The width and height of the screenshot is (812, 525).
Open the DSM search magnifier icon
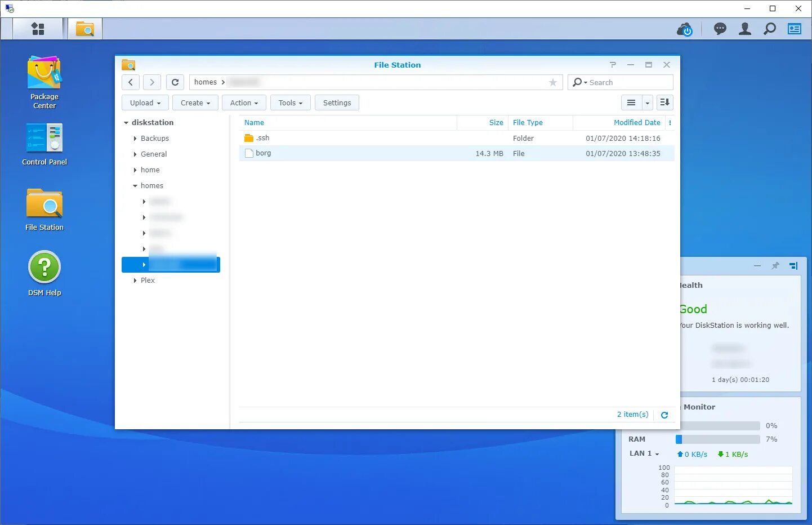coord(769,29)
